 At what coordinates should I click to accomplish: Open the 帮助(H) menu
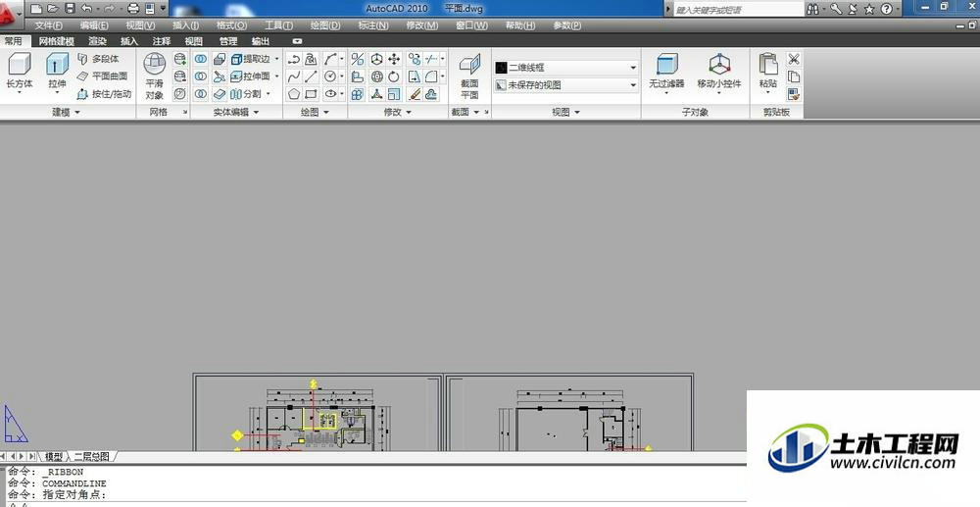[520, 25]
